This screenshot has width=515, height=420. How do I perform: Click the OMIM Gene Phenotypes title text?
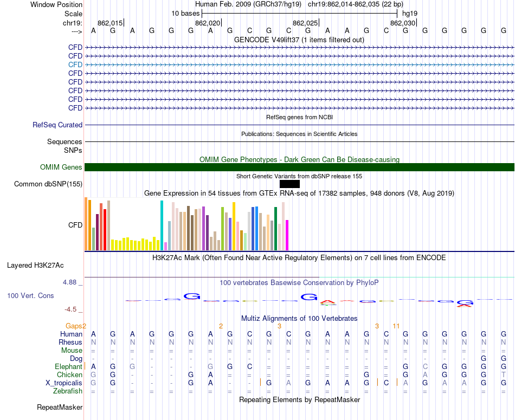299,160
